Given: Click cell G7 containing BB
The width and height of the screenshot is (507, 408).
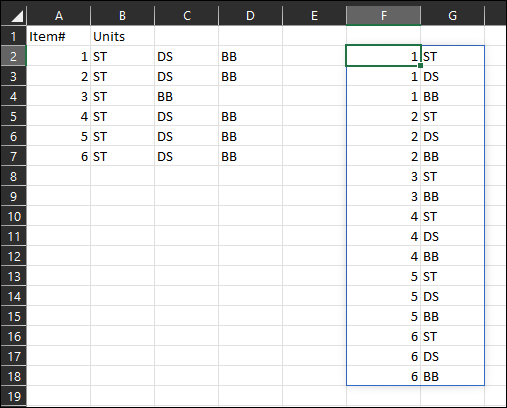Looking at the screenshot, I should coord(452,156).
